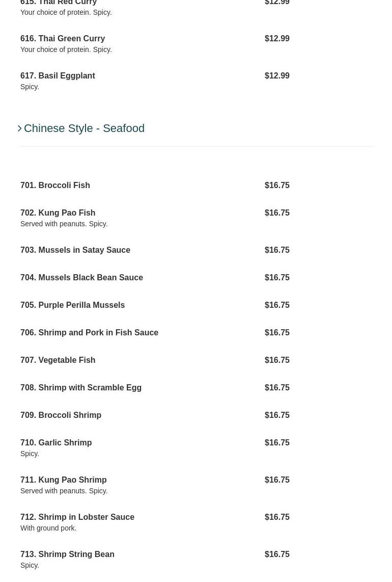Select 701. Broccoli Fish menu item
Screen dimensions: 392x582
[55, 186]
